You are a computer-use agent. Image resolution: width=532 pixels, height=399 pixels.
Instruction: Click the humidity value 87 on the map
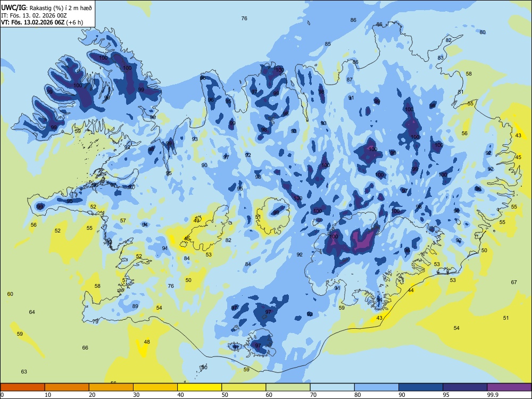pyautogui.click(x=350, y=80)
